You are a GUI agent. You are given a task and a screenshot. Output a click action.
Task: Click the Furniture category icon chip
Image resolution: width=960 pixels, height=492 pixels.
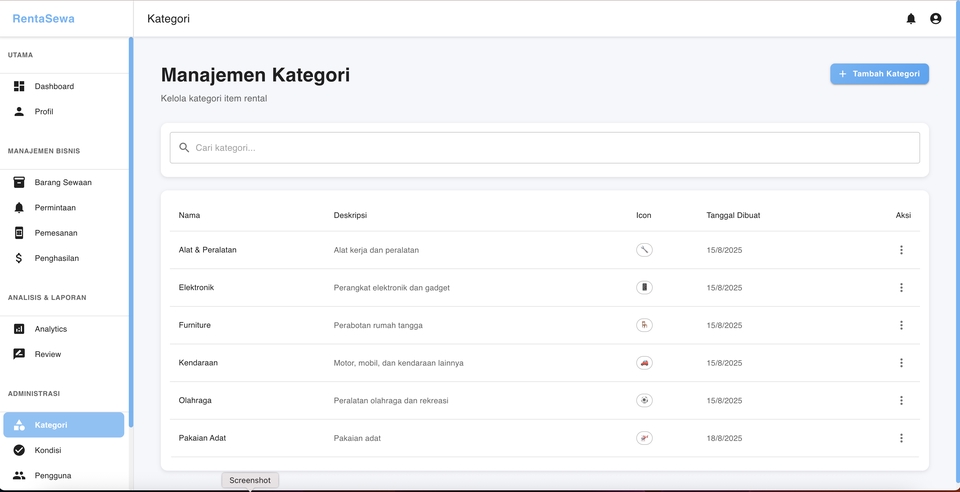point(644,325)
